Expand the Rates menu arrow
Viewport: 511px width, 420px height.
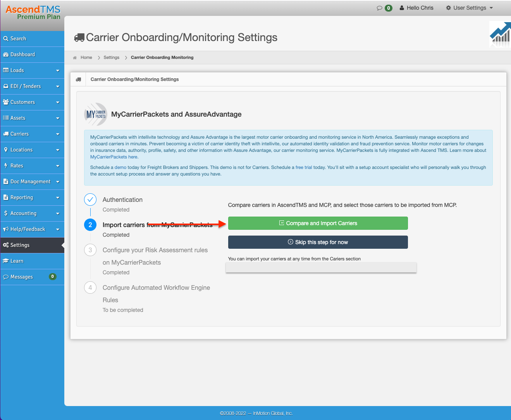[58, 166]
